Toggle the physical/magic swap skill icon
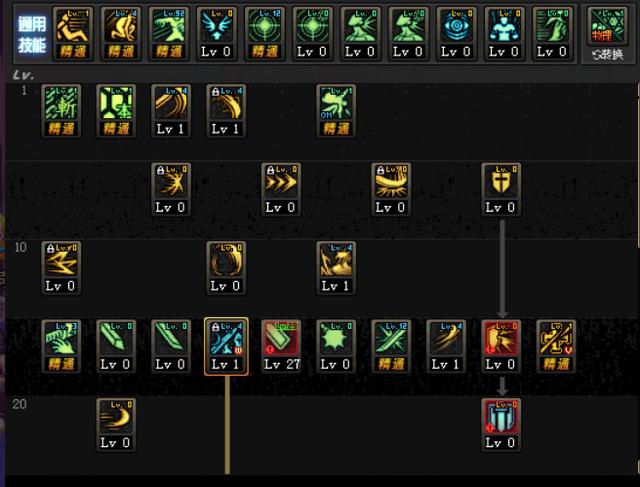Screen dimensions: 640x487 (x=607, y=26)
